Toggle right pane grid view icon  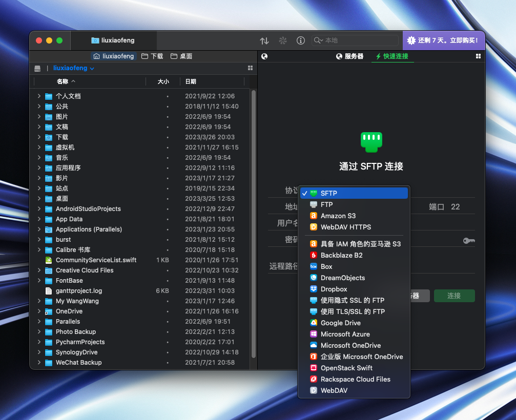coord(478,56)
